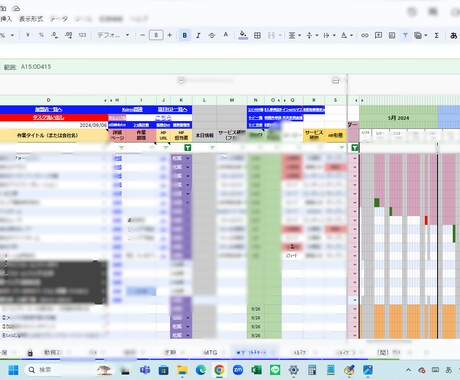
Task: Switch to the 定期 sheet tab
Action: click(x=170, y=352)
